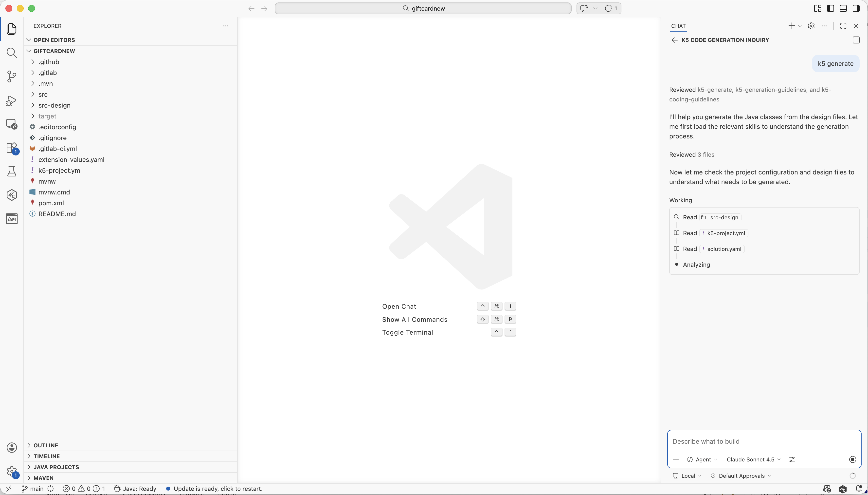Image resolution: width=868 pixels, height=495 pixels.
Task: Open the Extensions view
Action: [12, 148]
